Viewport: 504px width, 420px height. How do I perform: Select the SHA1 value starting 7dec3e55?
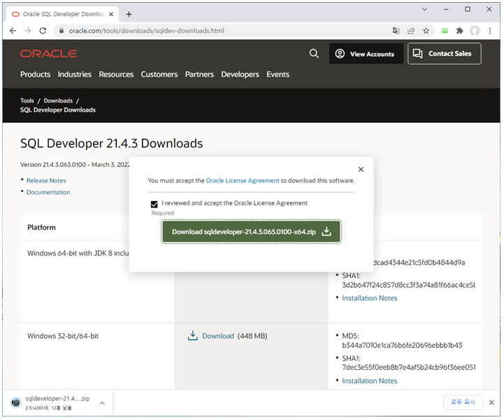409,368
